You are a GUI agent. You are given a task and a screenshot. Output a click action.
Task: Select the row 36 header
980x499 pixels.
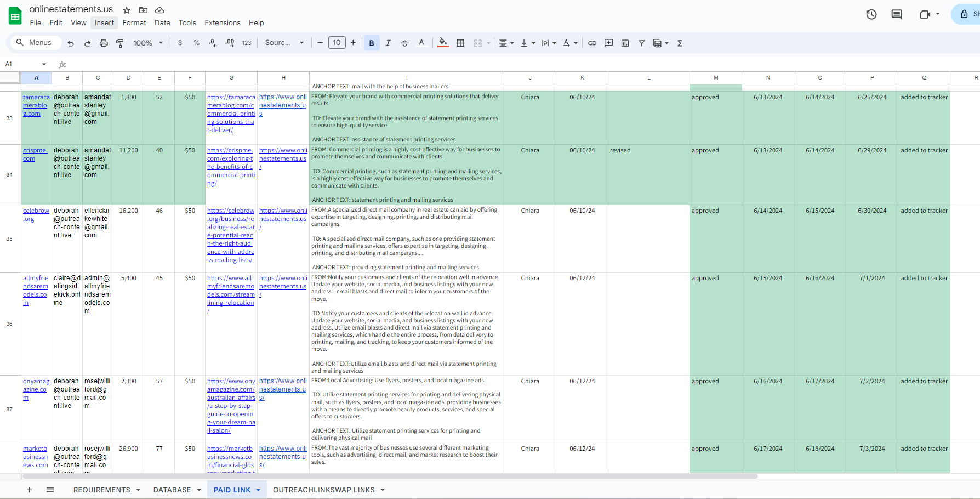click(x=9, y=324)
